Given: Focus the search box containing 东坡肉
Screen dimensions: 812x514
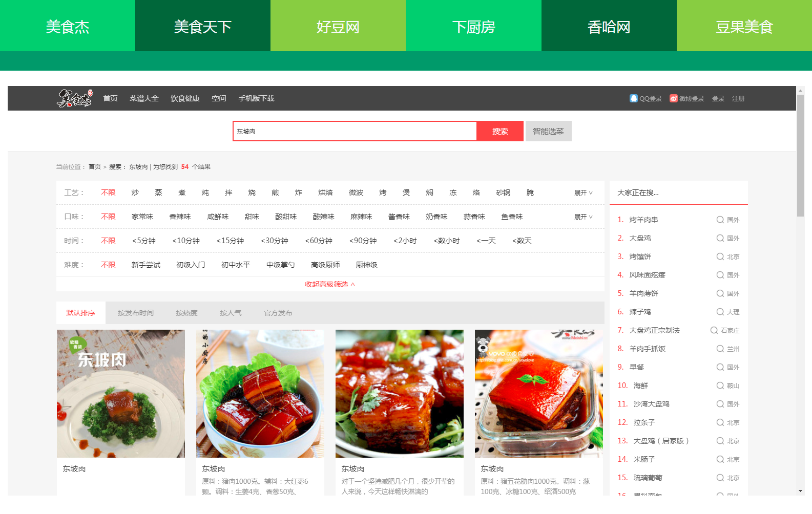Looking at the screenshot, I should 355,131.
